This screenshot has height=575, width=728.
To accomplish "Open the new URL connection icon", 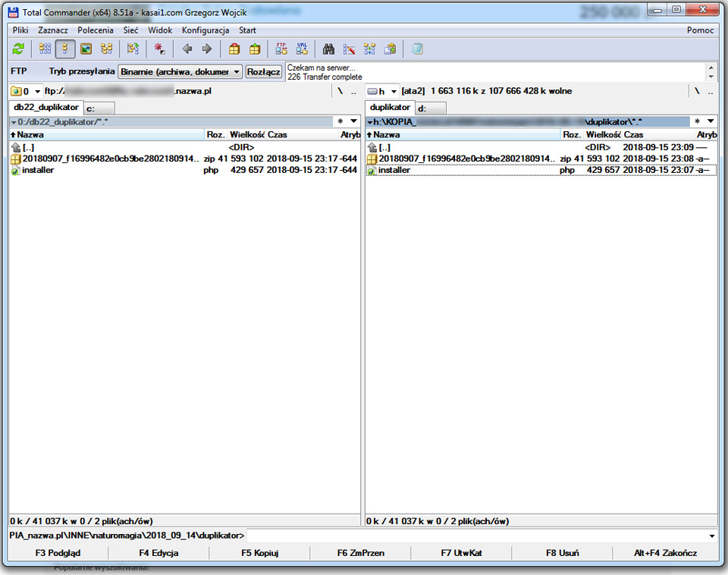I will (302, 49).
